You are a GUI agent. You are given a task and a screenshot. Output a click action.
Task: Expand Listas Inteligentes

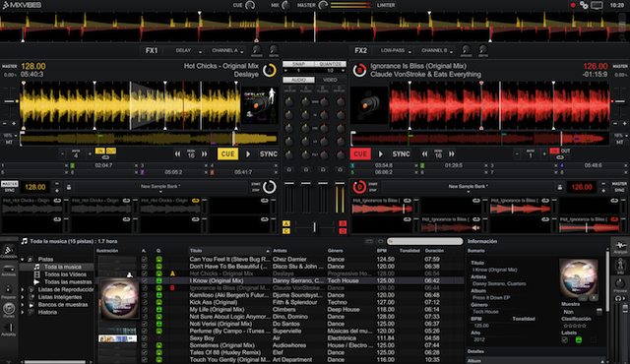pos(23,297)
